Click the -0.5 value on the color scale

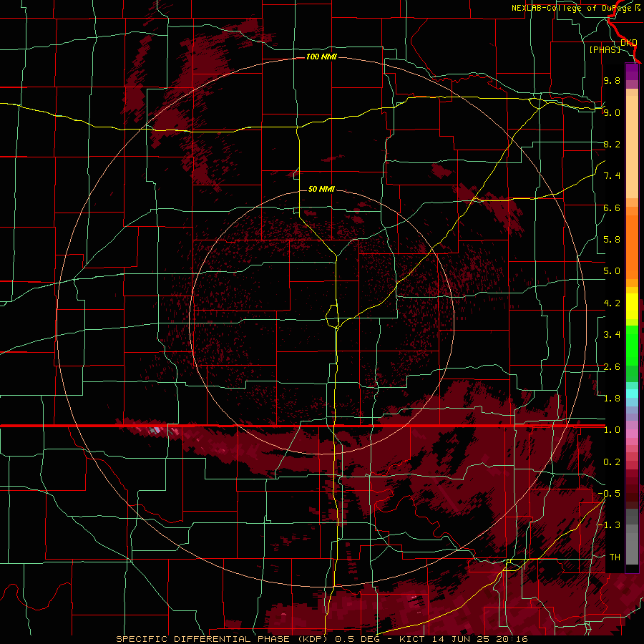click(609, 494)
